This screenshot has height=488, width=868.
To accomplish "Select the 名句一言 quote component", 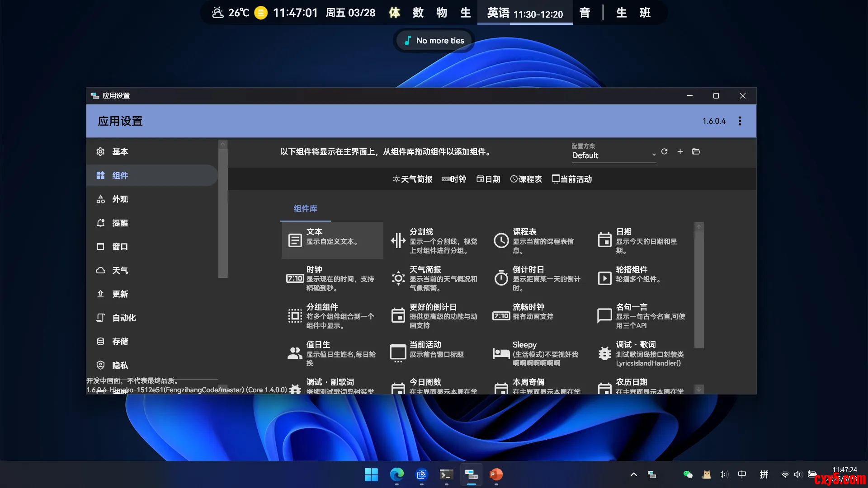I will pos(641,315).
